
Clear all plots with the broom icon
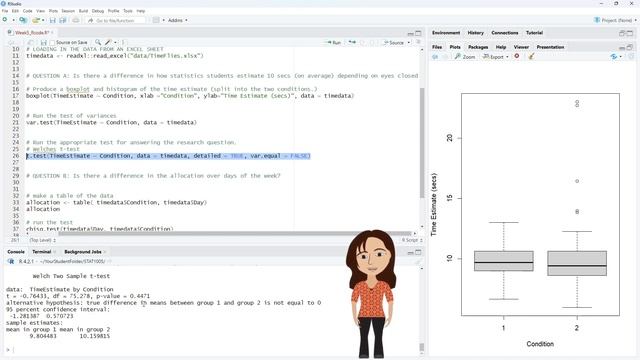pyautogui.click(x=531, y=57)
